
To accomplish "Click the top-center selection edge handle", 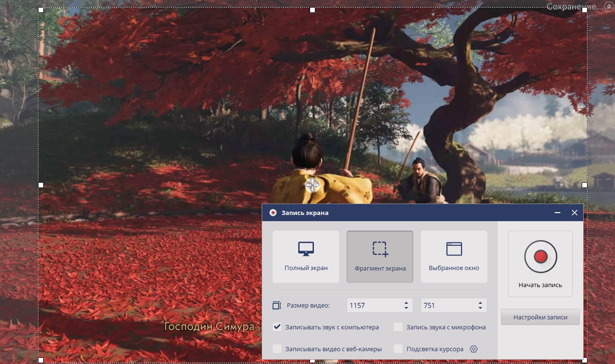I will coord(312,10).
